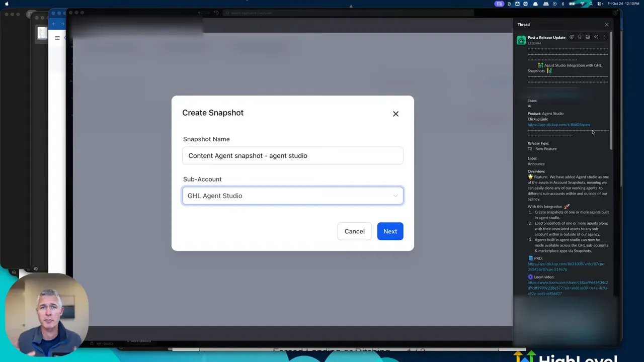Open macOS Spotlight search
The width and height of the screenshot is (644, 362).
click(591, 4)
